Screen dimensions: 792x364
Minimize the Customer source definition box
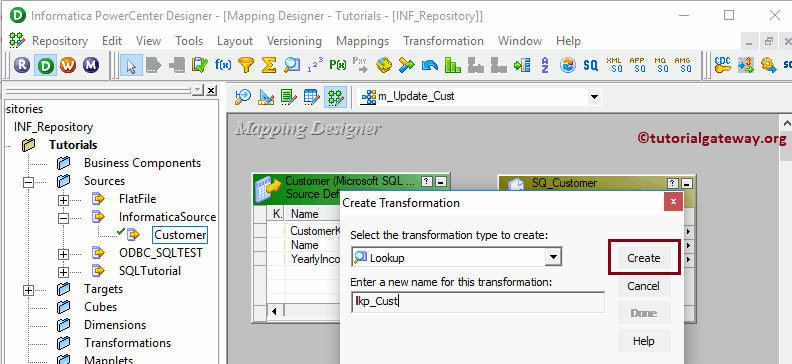[x=440, y=181]
